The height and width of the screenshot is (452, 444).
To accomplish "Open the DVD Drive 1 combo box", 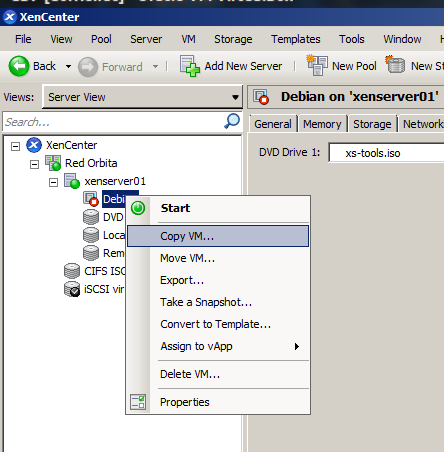I will pyautogui.click(x=386, y=153).
